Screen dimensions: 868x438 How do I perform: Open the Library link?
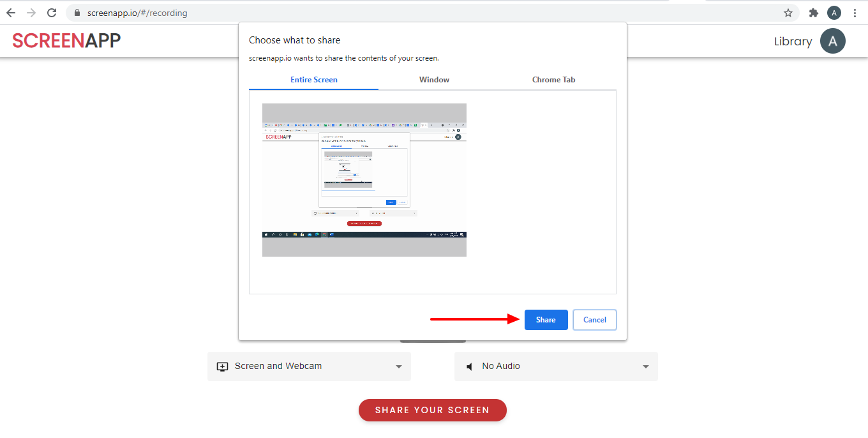[793, 42]
